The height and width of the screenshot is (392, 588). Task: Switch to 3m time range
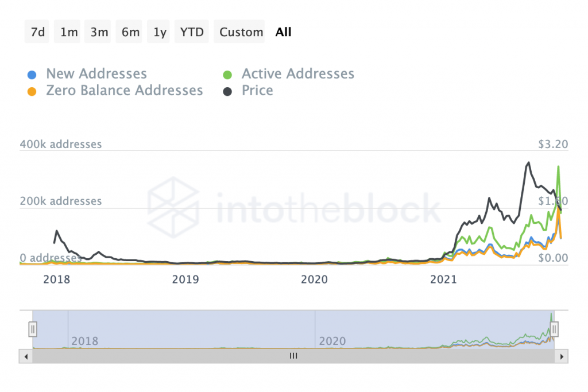coord(99,32)
